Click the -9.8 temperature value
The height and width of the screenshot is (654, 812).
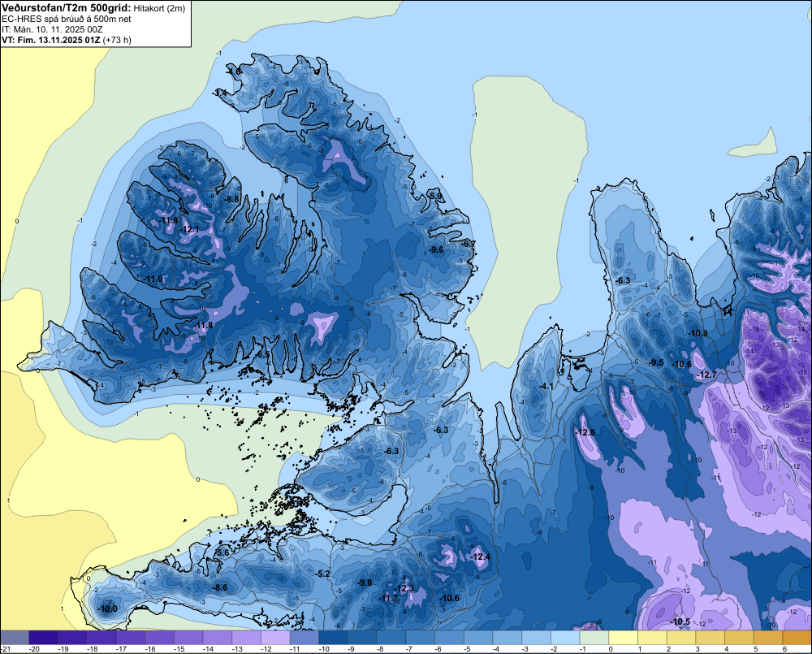coord(365,583)
